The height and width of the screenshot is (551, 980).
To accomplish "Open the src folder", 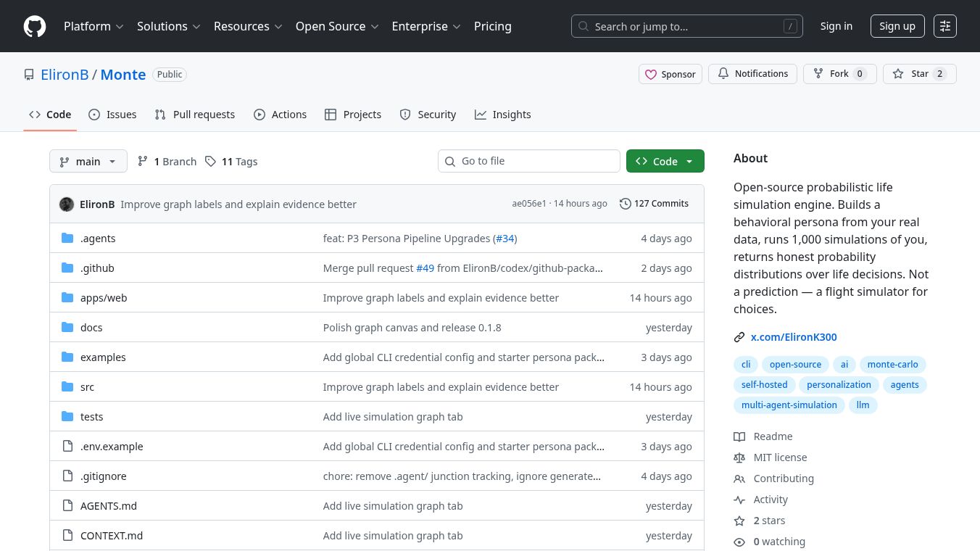I will 87,387.
